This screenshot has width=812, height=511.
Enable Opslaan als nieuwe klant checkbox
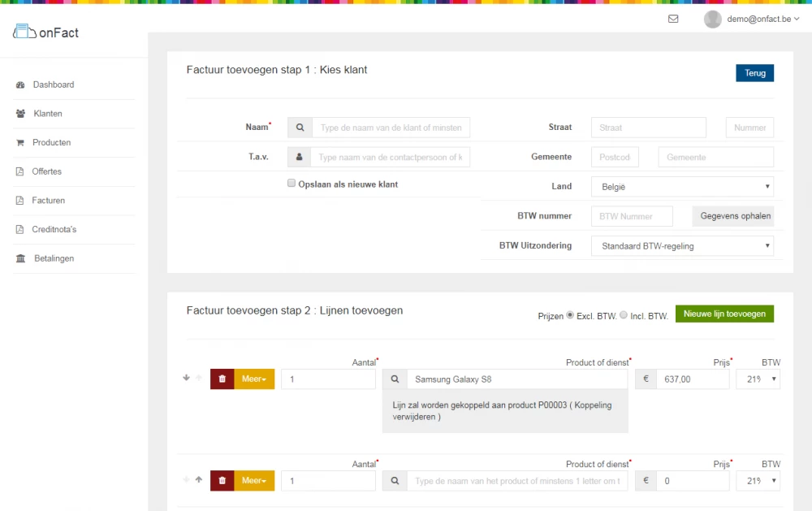pyautogui.click(x=292, y=184)
